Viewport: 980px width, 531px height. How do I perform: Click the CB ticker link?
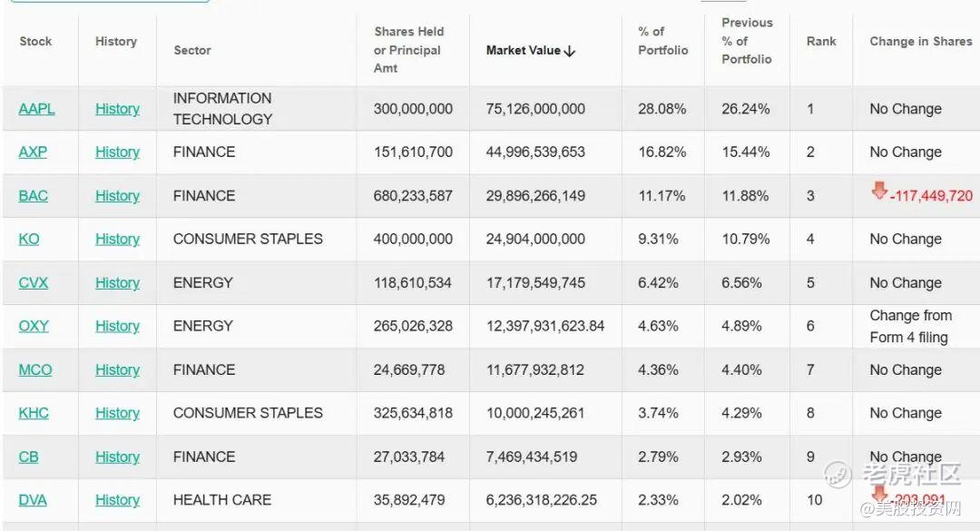point(29,457)
